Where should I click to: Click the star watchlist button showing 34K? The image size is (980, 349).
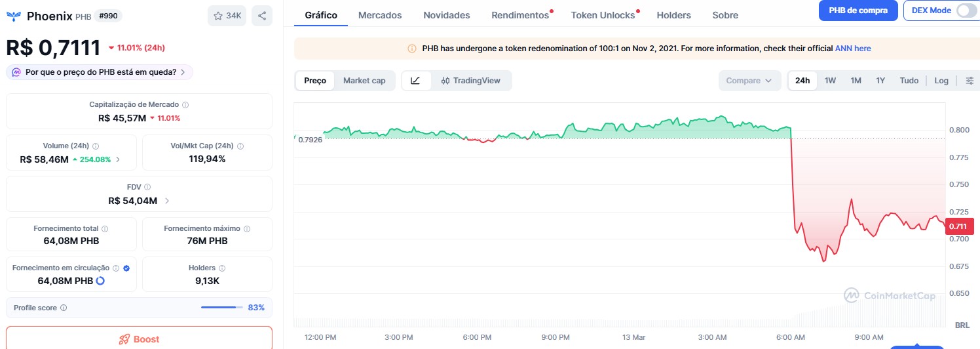tap(227, 16)
